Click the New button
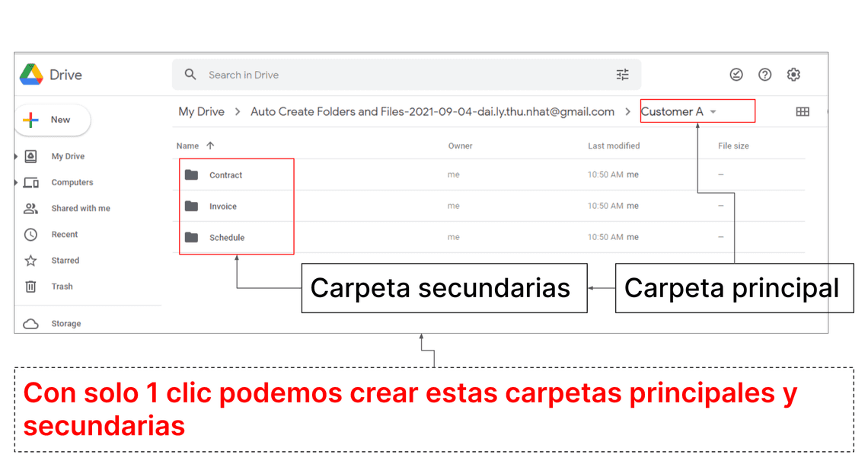This screenshot has height=474, width=868. tap(52, 120)
